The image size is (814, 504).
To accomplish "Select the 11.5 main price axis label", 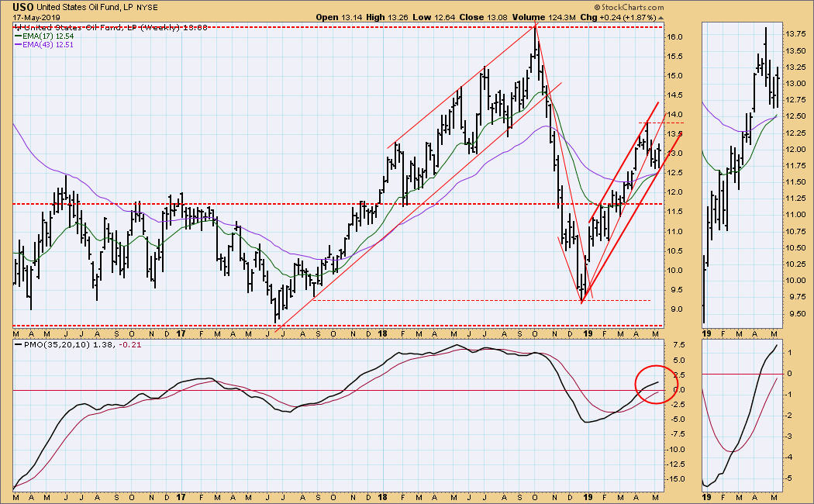I will click(x=675, y=212).
